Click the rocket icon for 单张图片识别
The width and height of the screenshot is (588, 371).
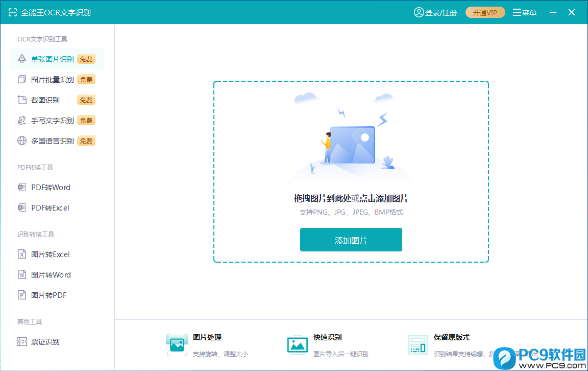click(x=22, y=59)
